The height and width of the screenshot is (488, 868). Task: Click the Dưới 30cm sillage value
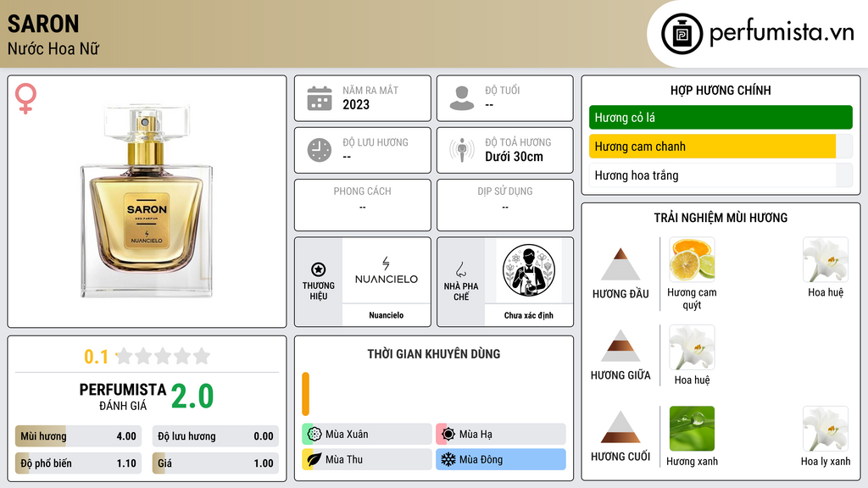515,157
